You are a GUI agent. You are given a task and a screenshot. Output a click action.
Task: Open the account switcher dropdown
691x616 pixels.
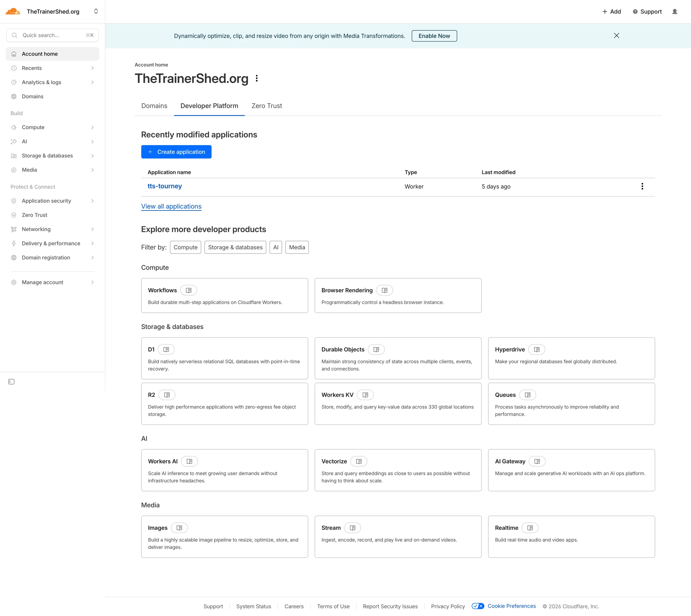click(96, 11)
